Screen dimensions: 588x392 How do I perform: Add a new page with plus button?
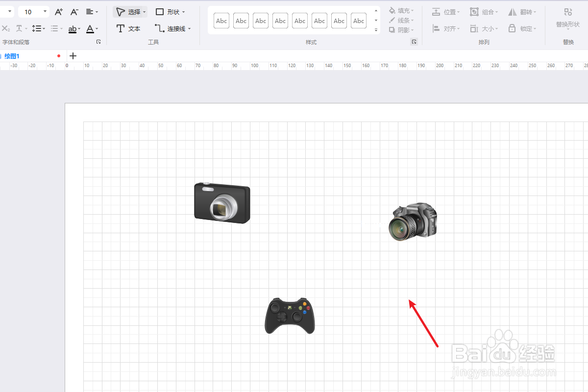click(73, 56)
